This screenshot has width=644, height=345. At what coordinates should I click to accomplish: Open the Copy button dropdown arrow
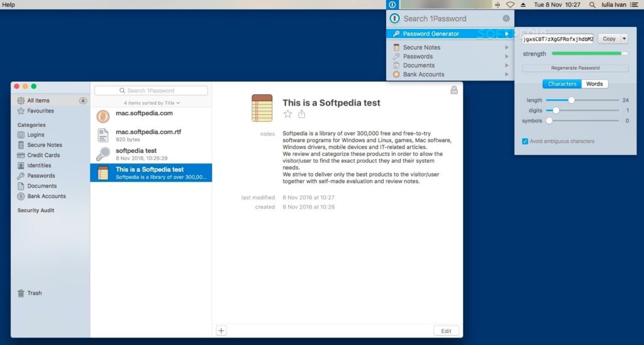tap(625, 38)
